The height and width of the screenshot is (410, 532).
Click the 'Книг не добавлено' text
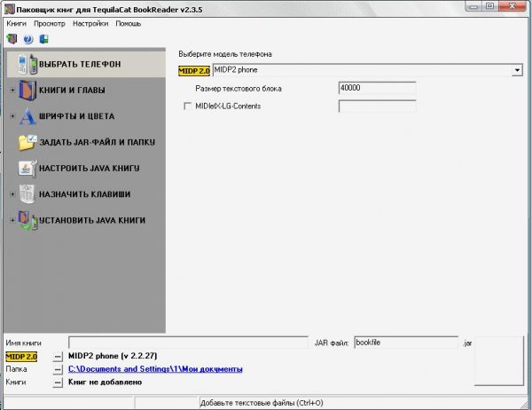pyautogui.click(x=106, y=382)
